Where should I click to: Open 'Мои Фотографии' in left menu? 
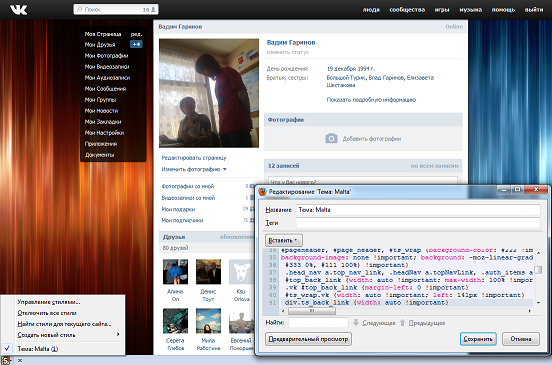coord(106,56)
